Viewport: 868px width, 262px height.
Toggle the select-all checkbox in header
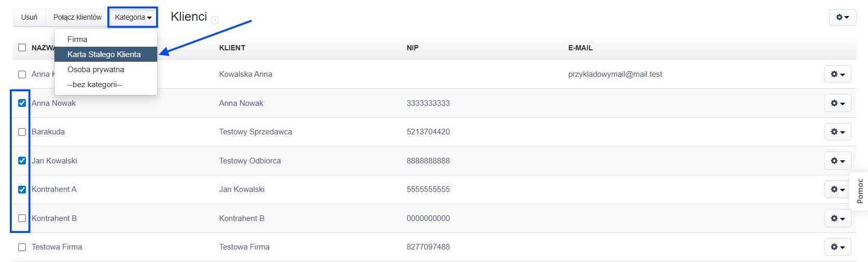coord(22,48)
